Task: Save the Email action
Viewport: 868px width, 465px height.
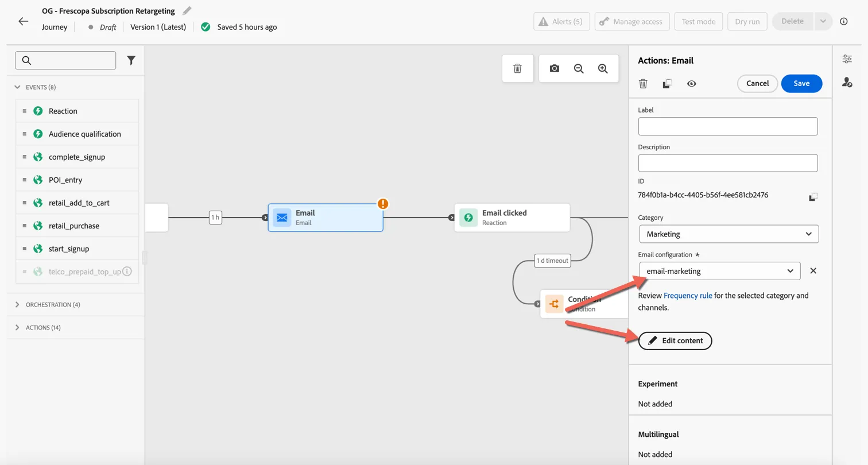Action: pyautogui.click(x=801, y=83)
